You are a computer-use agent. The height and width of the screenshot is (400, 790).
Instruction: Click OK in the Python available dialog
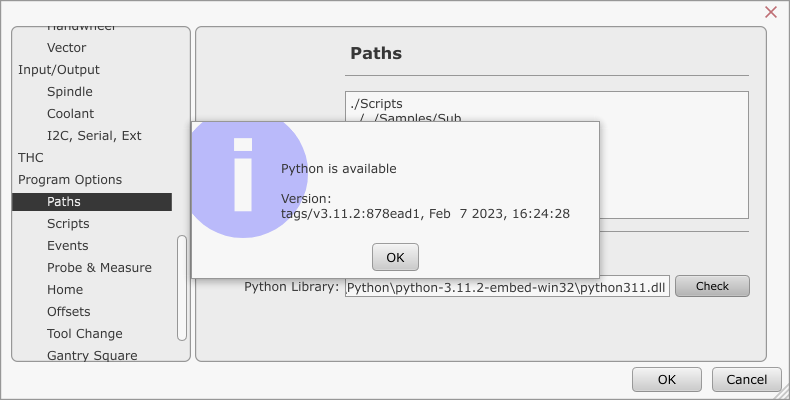click(395, 257)
